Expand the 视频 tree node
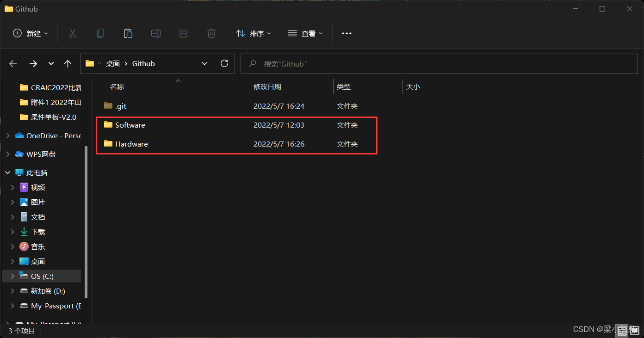Screen dimensions: 644x338 click(12, 187)
